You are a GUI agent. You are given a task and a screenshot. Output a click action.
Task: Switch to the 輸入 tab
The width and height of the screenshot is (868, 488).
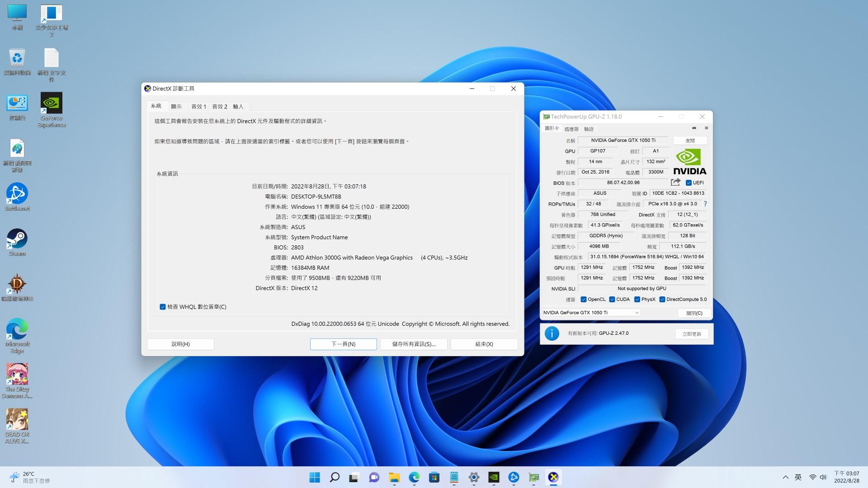pos(238,107)
